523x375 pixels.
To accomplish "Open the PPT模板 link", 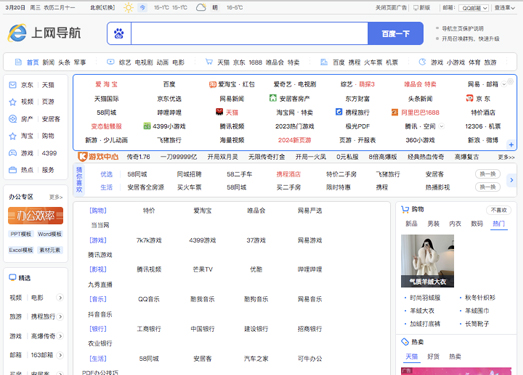I will 21,234.
